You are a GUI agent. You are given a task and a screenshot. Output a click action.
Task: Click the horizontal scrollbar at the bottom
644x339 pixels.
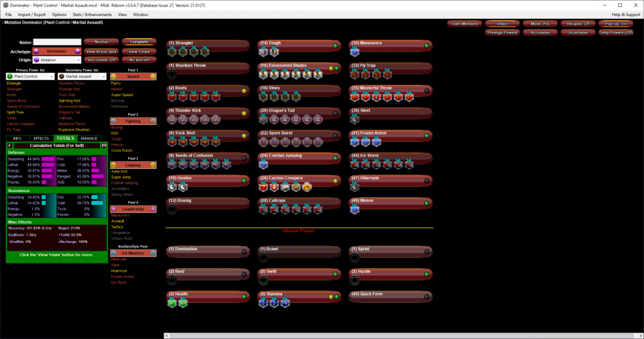386,335
